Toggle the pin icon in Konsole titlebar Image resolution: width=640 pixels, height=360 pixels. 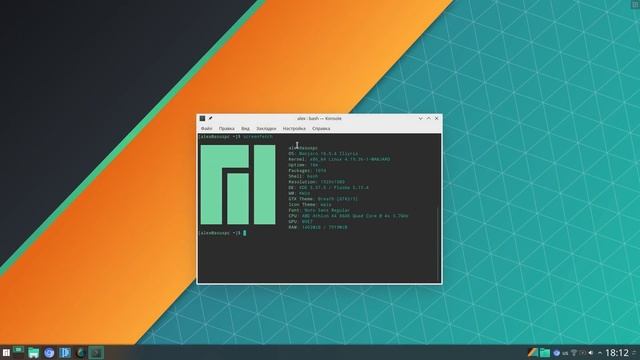tap(211, 118)
